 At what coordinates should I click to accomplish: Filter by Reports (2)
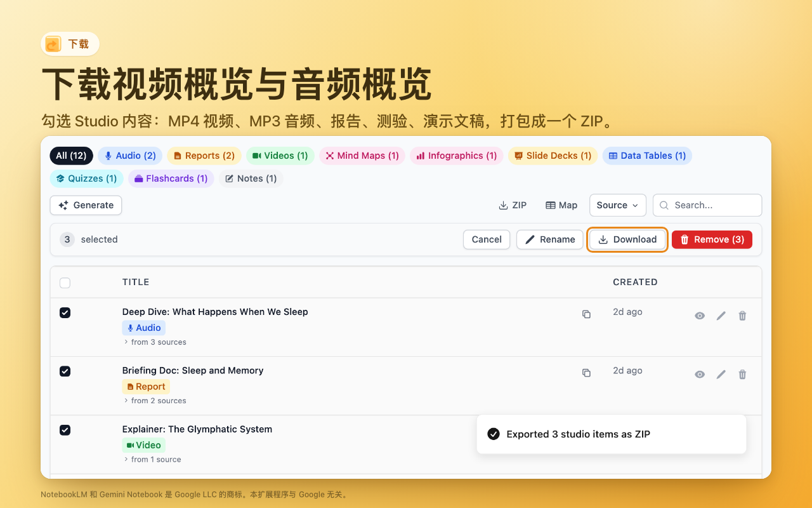coord(204,156)
